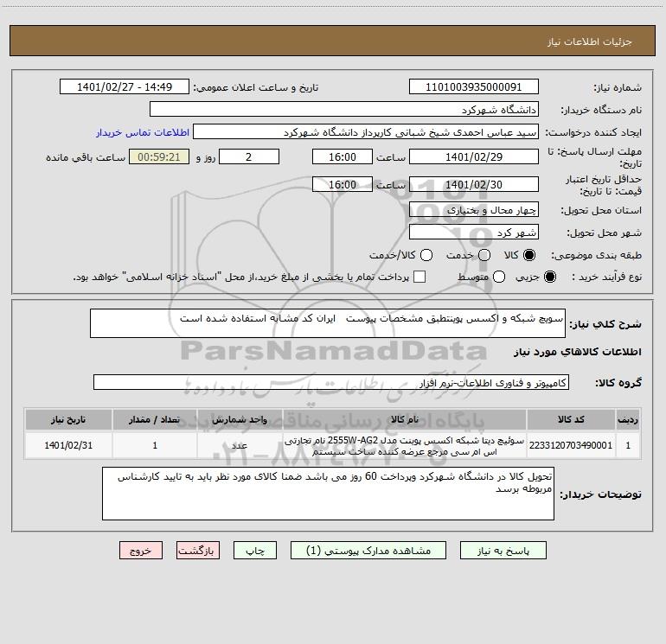
Task: Click the واحد شمارش column header
Action: tap(240, 419)
